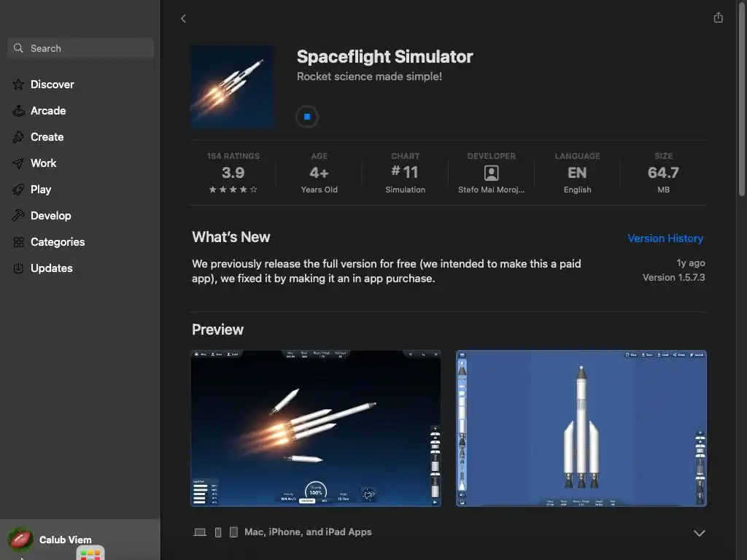Click the magnifying glass search icon
747x560 pixels.
pyautogui.click(x=18, y=48)
